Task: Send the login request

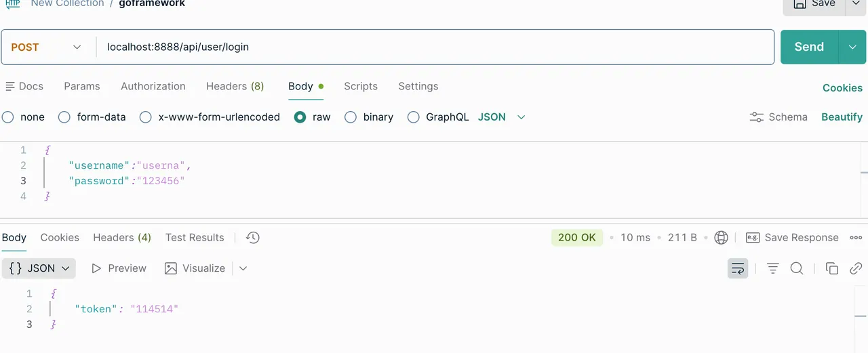Action: click(x=810, y=47)
